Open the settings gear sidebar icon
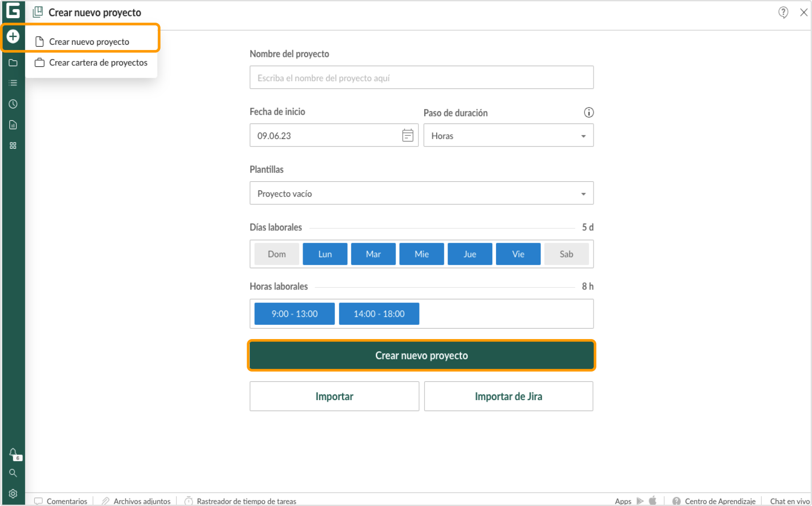This screenshot has height=506, width=812. coord(13,493)
